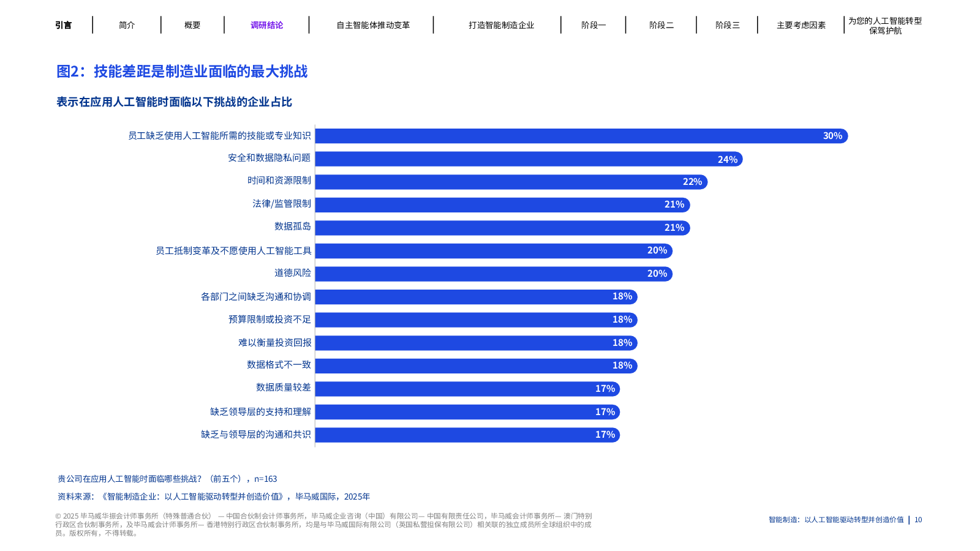
Task: Open 为您的人工智能转型保驾护航 tab
Action: (884, 25)
